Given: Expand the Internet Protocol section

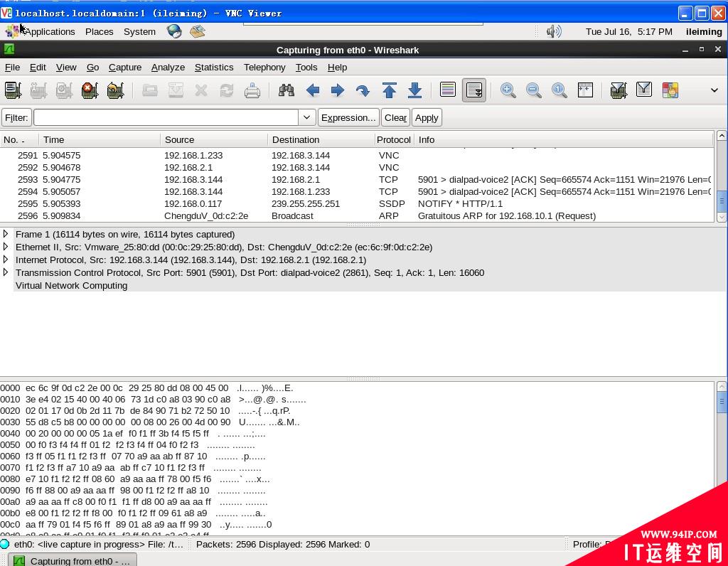Looking at the screenshot, I should (6, 260).
